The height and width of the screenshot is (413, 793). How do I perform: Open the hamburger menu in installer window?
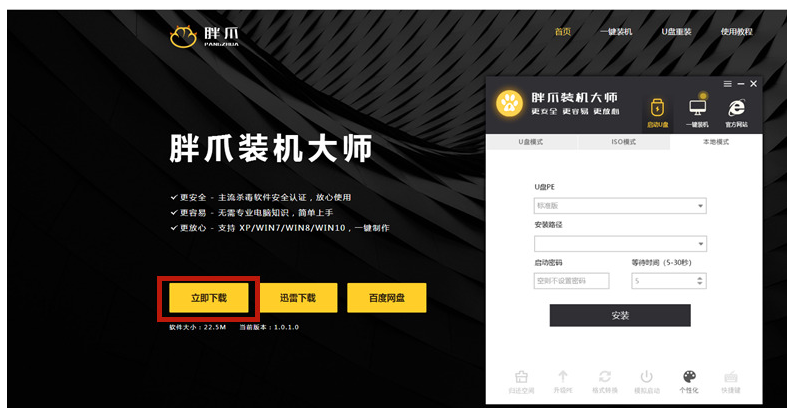727,84
